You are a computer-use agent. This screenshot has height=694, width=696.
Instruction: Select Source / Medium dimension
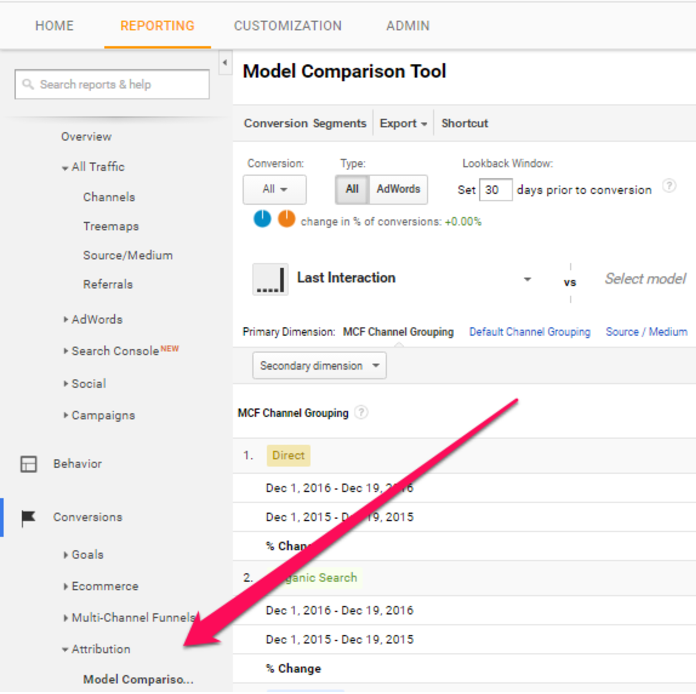click(x=647, y=332)
